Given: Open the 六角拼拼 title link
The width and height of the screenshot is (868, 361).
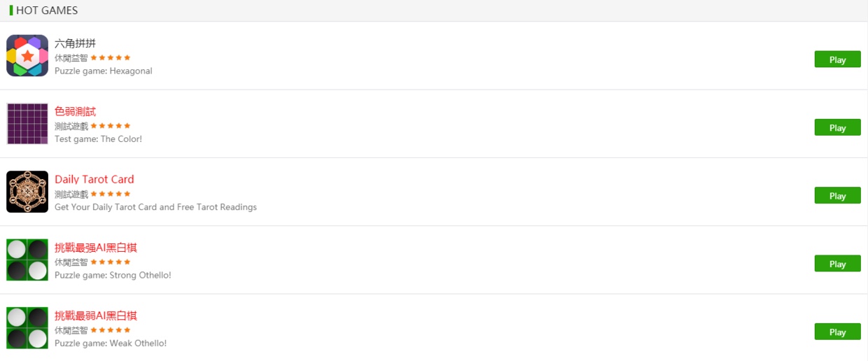Looking at the screenshot, I should (75, 43).
